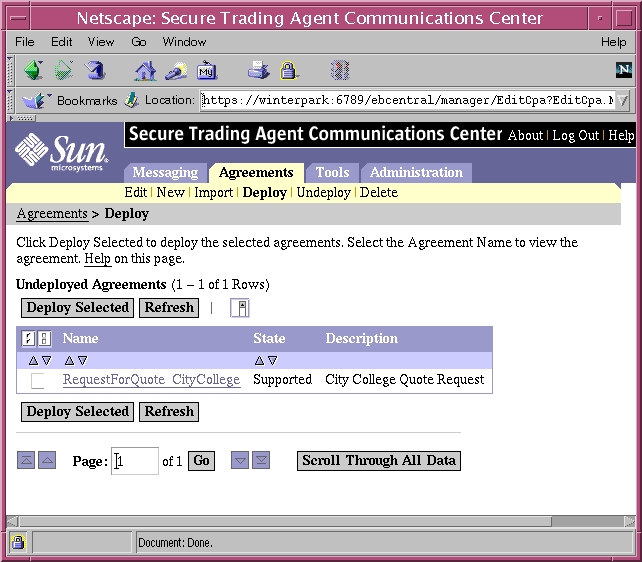This screenshot has height=562, width=642.
Task: Sort selection column descending
Action: (x=46, y=360)
